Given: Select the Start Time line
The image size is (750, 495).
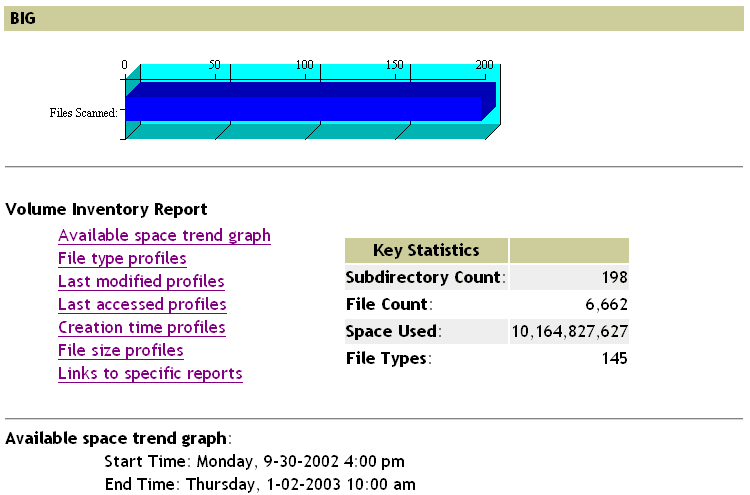Looking at the screenshot, I should click(254, 462).
